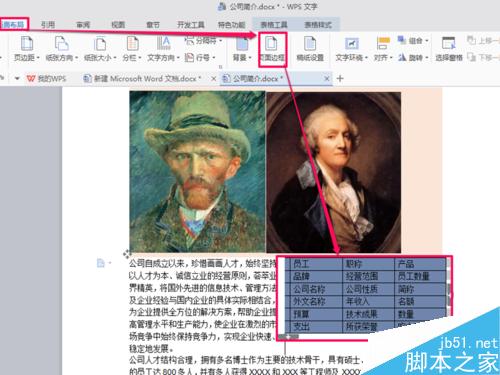
Task: Select the white-haired man oval portrait image
Action: point(334,172)
